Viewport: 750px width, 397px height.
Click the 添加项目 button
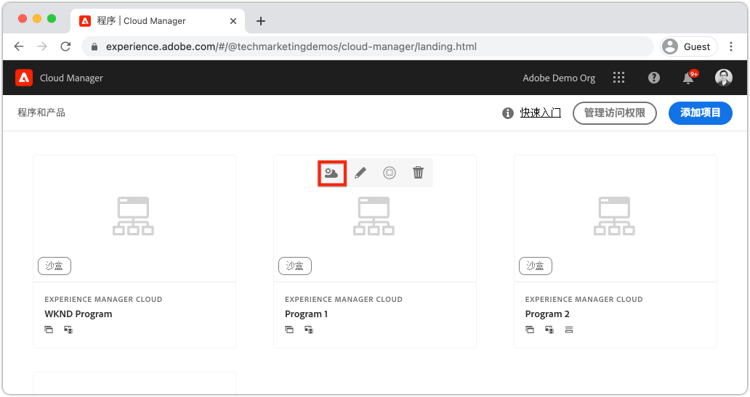700,113
